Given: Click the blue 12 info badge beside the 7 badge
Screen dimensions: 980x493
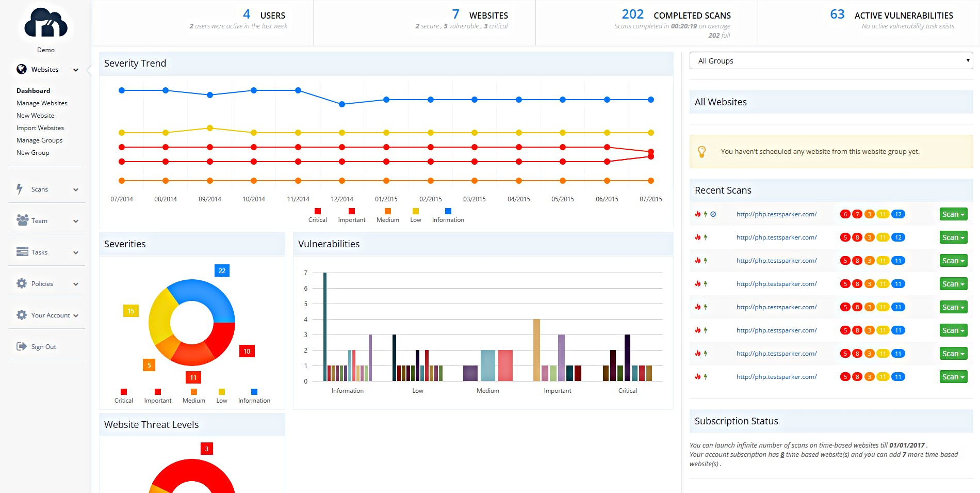Looking at the screenshot, I should pyautogui.click(x=898, y=214).
